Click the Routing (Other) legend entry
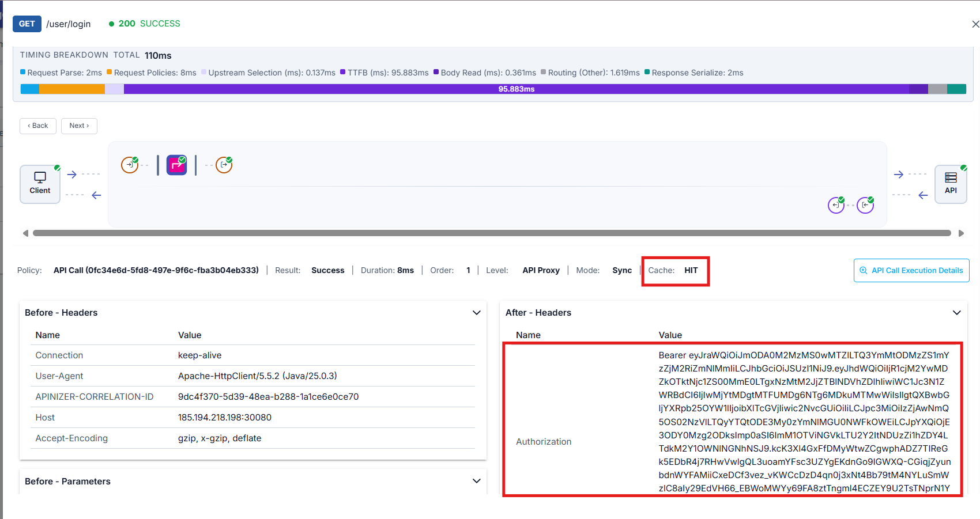This screenshot has height=519, width=980. (x=590, y=73)
